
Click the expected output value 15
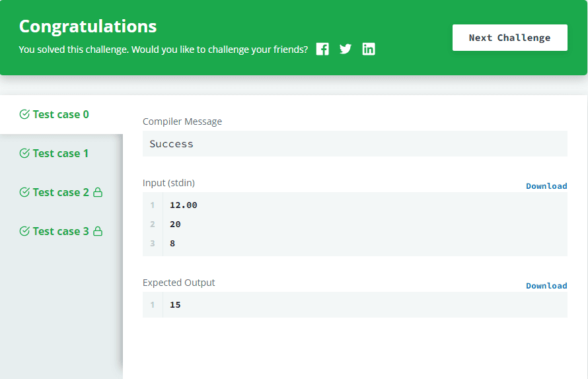pos(175,305)
